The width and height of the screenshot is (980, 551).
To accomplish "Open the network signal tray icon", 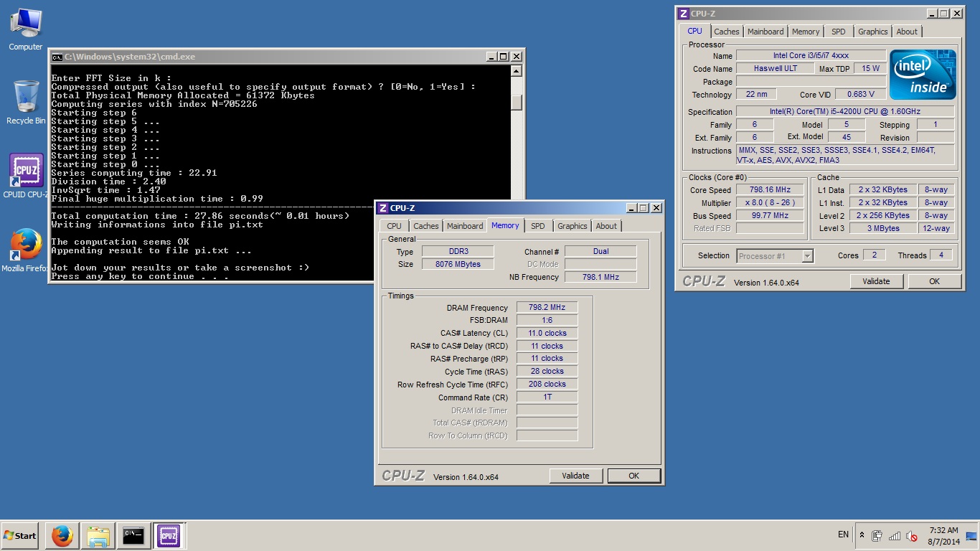I will [894, 536].
